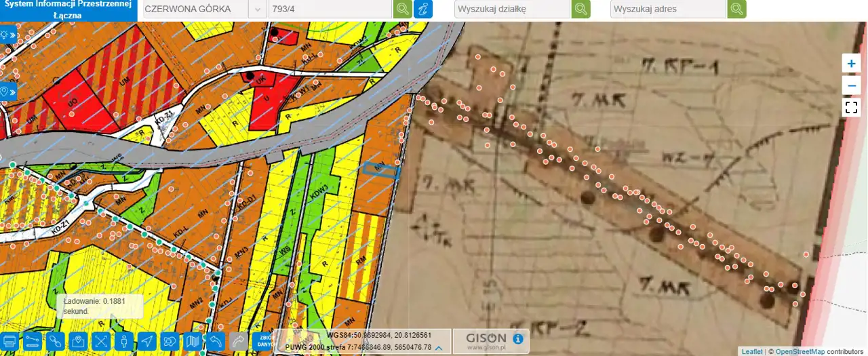
Task: Click the person street view icon
Action: [x=124, y=340]
